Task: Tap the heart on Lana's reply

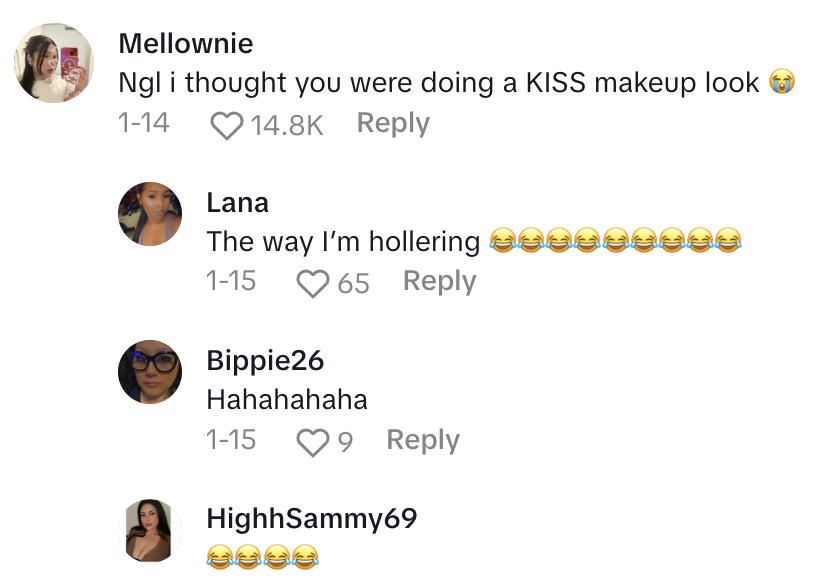Action: pos(314,283)
